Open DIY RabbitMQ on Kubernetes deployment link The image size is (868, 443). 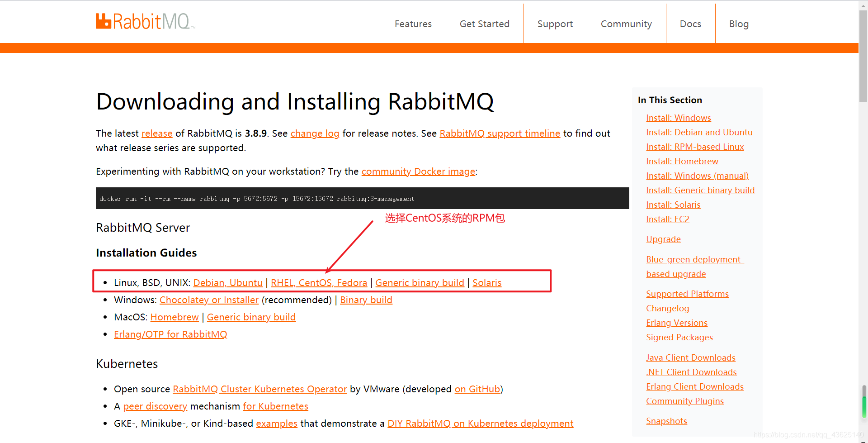pyautogui.click(x=480, y=424)
